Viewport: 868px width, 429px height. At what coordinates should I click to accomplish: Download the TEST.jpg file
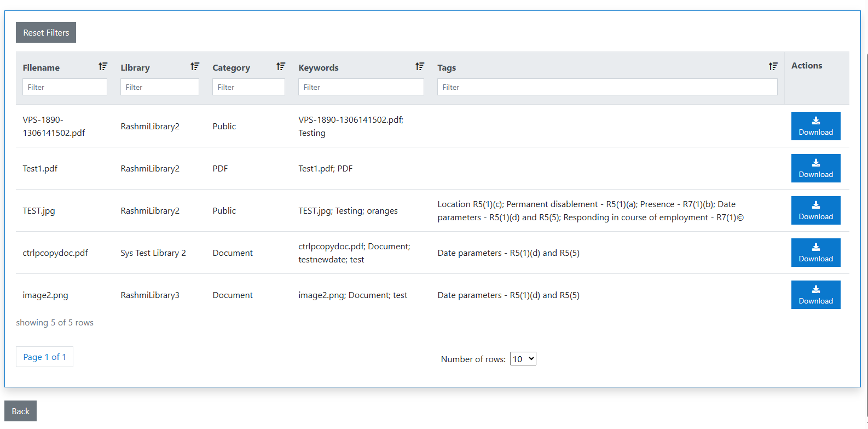point(815,210)
